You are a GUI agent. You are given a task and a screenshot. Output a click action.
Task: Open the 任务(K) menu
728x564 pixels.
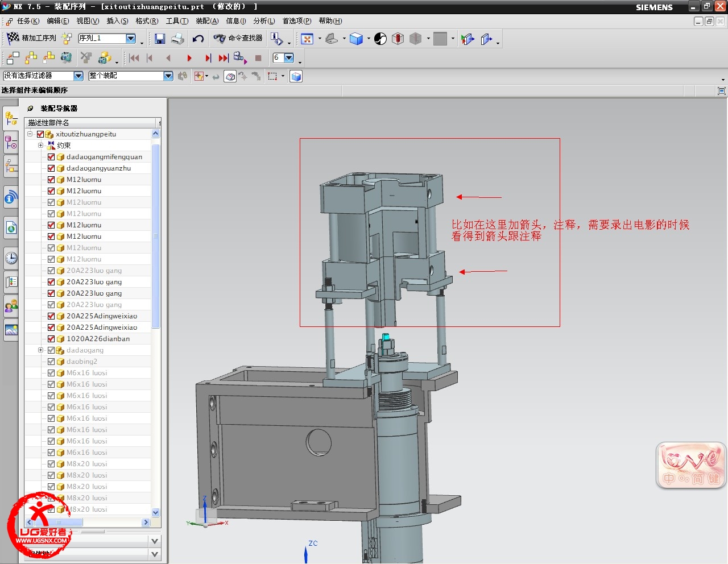[28, 21]
